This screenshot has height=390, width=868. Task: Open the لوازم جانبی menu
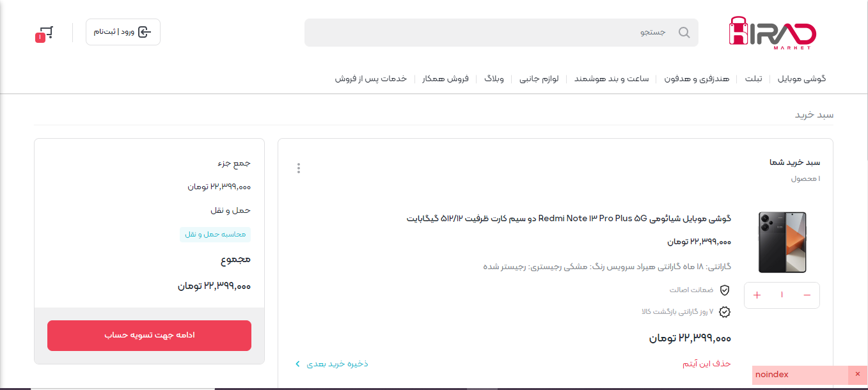pyautogui.click(x=539, y=79)
